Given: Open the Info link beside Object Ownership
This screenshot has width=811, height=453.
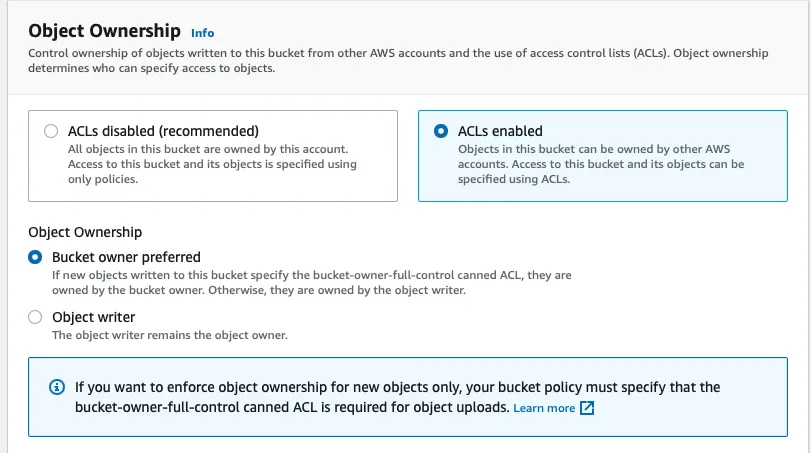Looking at the screenshot, I should (x=202, y=33).
